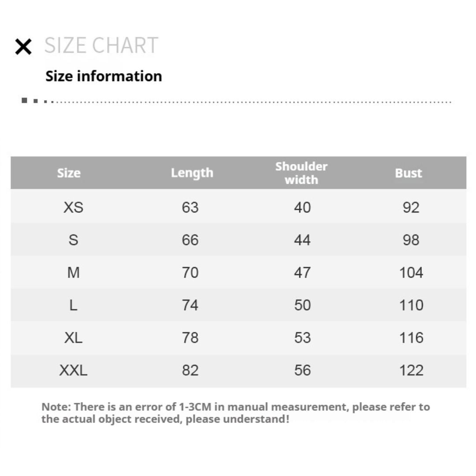Viewport: 476px width, 476px height.
Task: Click the XL size row label
Action: tap(73, 338)
